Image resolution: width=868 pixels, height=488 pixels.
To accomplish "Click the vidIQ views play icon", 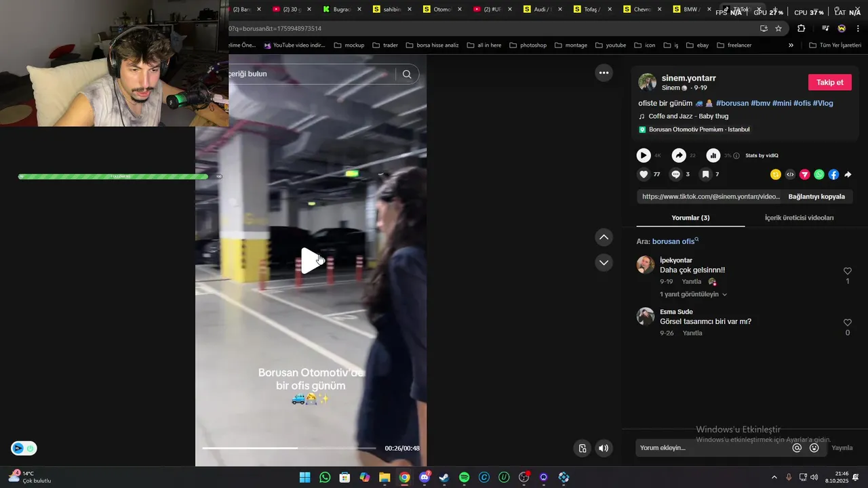I will click(644, 155).
